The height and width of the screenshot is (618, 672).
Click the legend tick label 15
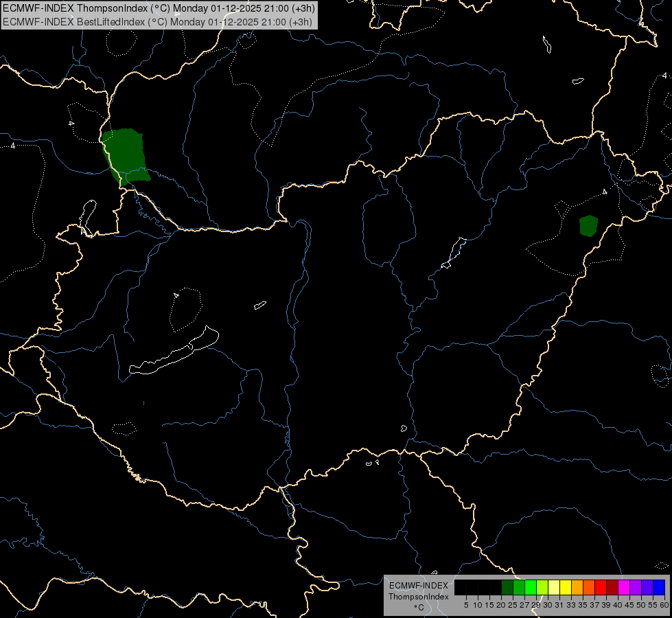[489, 605]
